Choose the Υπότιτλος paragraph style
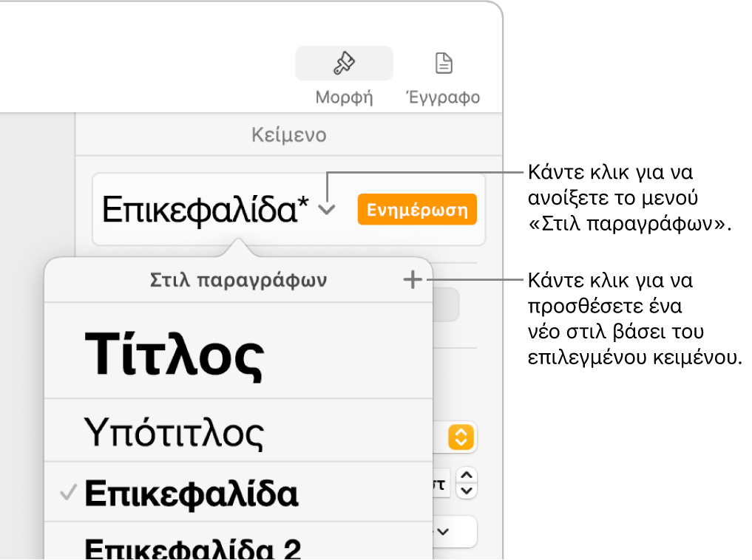The height and width of the screenshot is (560, 752). [x=174, y=432]
